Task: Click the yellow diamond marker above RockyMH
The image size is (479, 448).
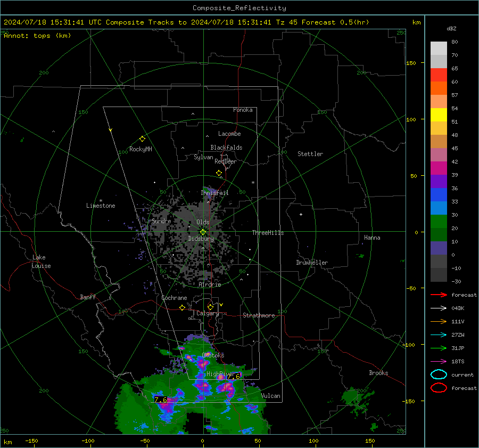Action: 142,139
